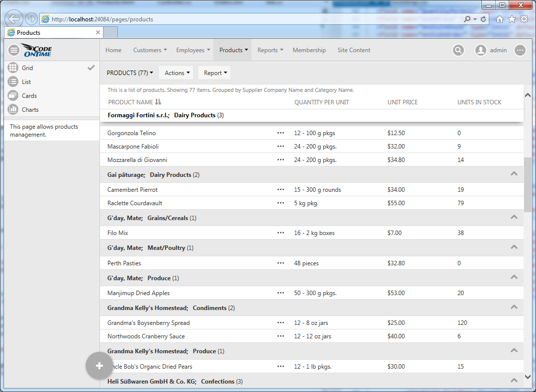Open browser Tools gear icon
The width and height of the screenshot is (536, 392).
click(x=524, y=19)
